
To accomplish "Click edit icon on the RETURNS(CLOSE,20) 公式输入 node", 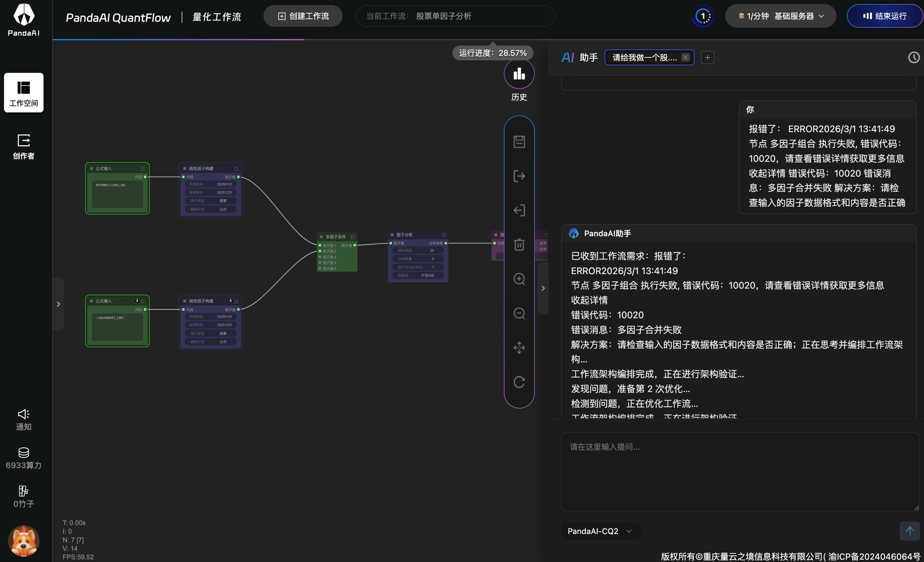I will click(x=143, y=169).
